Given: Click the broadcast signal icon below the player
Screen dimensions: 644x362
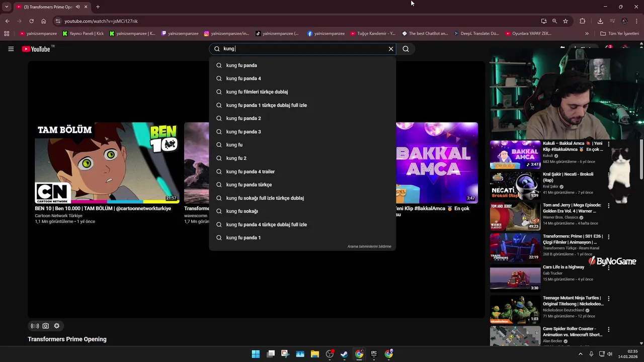Looking at the screenshot, I should (x=34, y=326).
